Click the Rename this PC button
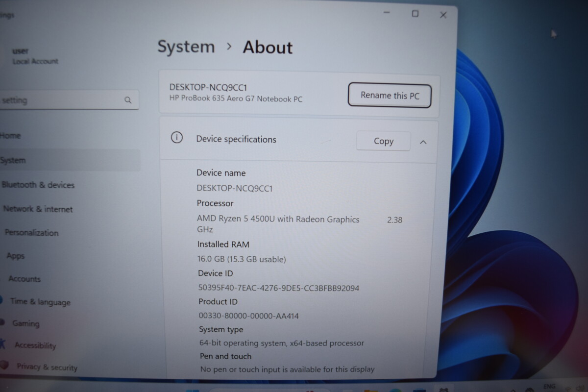Image resolution: width=588 pixels, height=392 pixels. (x=390, y=95)
